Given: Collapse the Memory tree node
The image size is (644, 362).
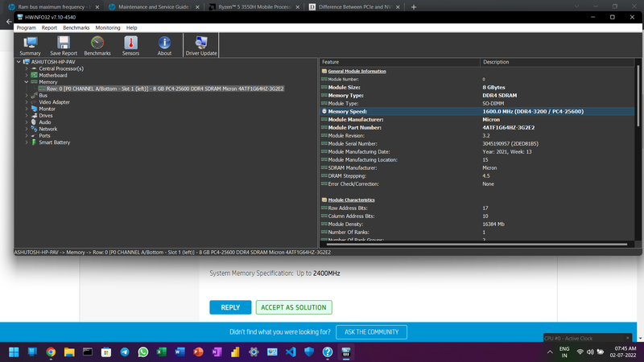Looking at the screenshot, I should [x=27, y=82].
